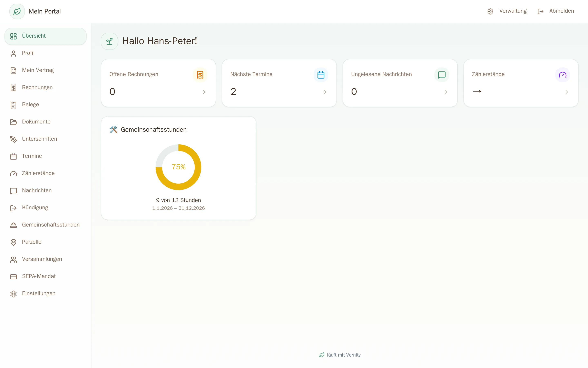
Task: Click the Versammlungen people icon
Action: pos(13,259)
